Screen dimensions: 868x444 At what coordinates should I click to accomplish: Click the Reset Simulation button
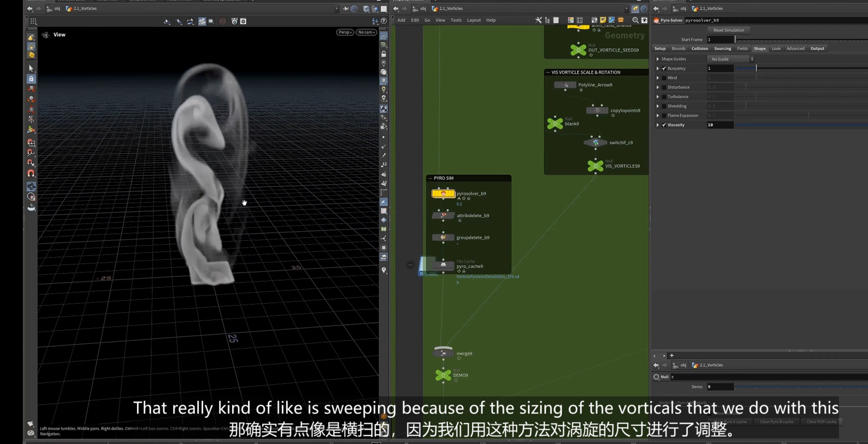729,30
